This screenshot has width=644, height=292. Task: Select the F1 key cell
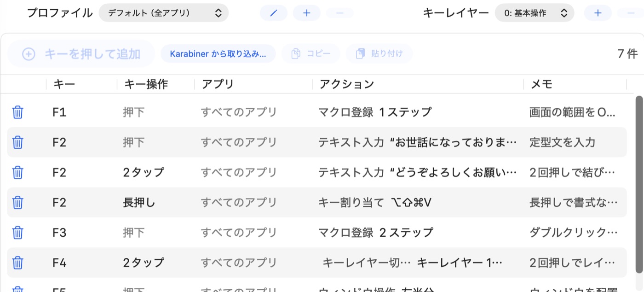(60, 112)
